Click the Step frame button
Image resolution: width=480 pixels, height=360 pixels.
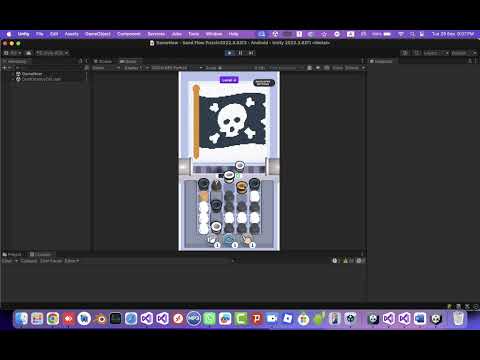pyautogui.click(x=251, y=53)
